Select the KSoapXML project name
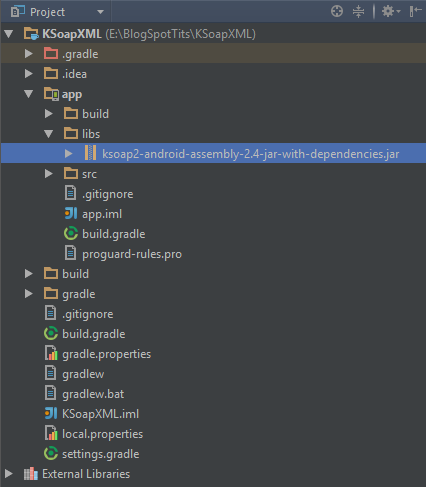The height and width of the screenshot is (487, 426). (72, 34)
